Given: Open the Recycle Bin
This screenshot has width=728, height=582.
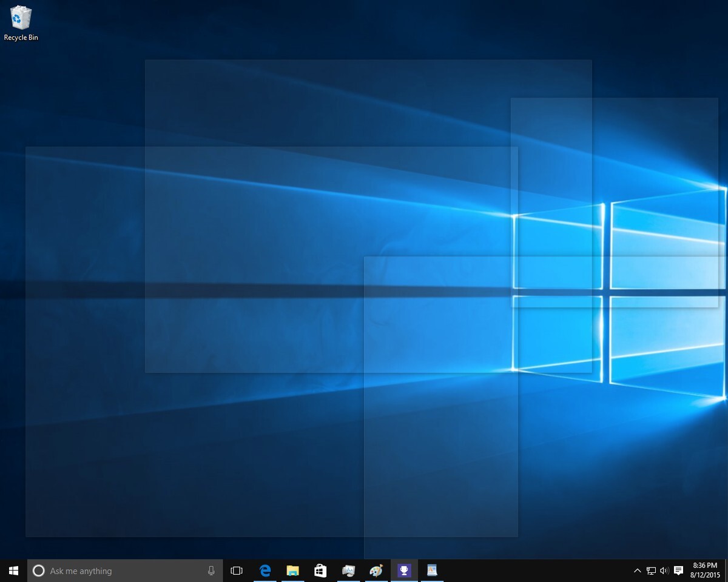Looking at the screenshot, I should 21,18.
